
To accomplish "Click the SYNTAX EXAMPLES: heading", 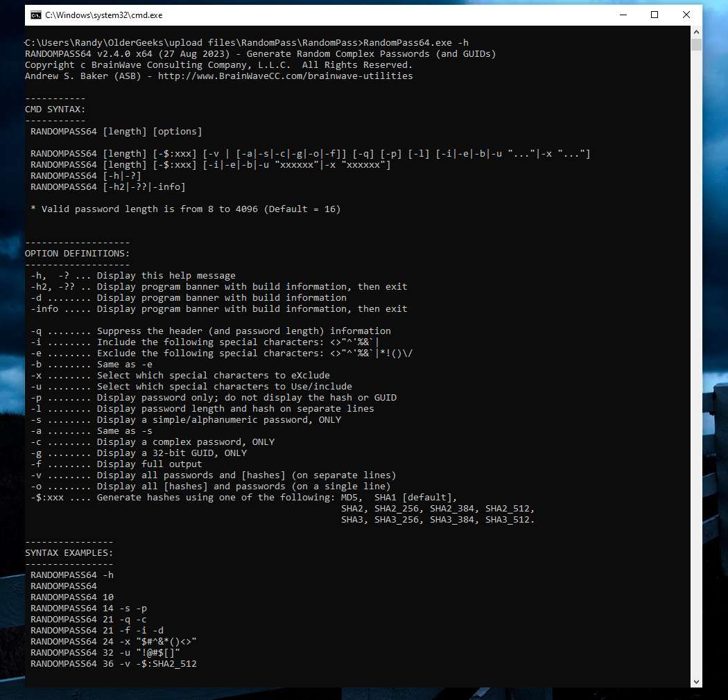I will click(x=69, y=553).
